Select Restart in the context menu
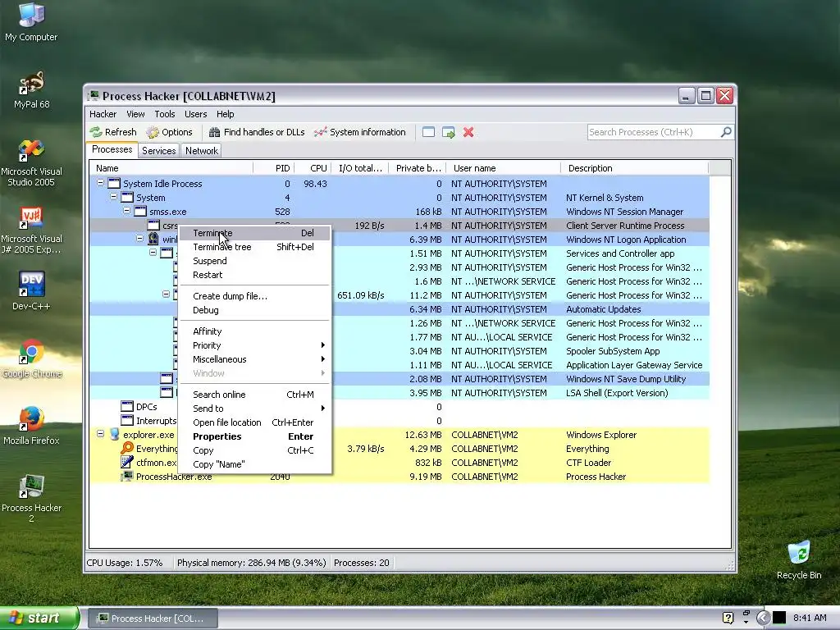This screenshot has height=630, width=840. [x=255, y=275]
